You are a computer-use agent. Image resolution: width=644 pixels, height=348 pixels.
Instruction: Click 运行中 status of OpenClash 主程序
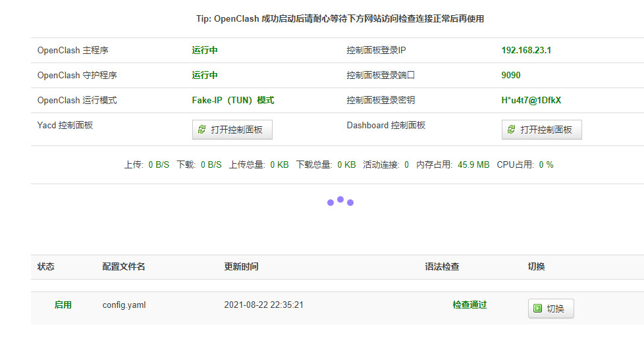tap(205, 51)
